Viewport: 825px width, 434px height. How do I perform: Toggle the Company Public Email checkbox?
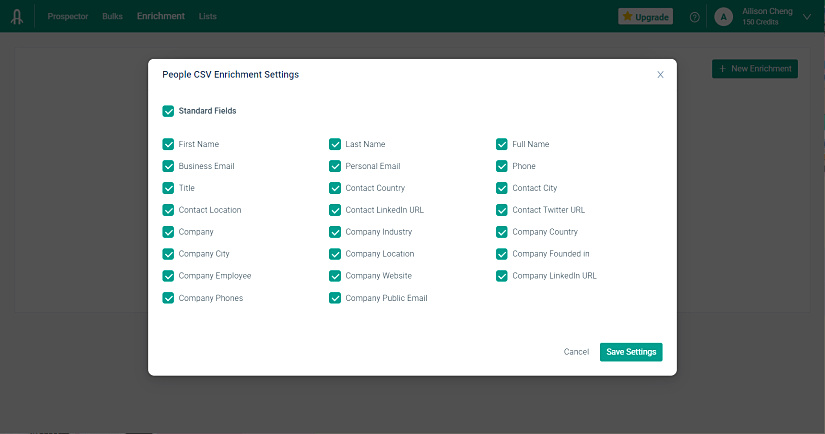[x=335, y=298]
